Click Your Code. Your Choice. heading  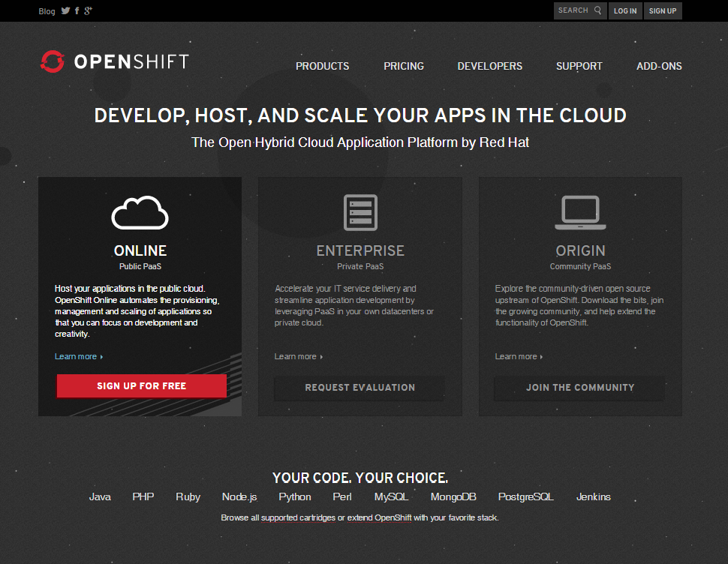(360, 478)
